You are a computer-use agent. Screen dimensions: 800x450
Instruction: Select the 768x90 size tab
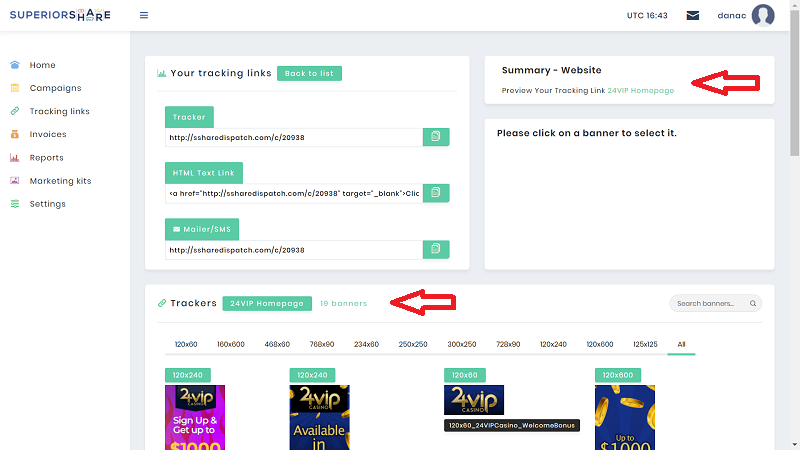pyautogui.click(x=322, y=344)
